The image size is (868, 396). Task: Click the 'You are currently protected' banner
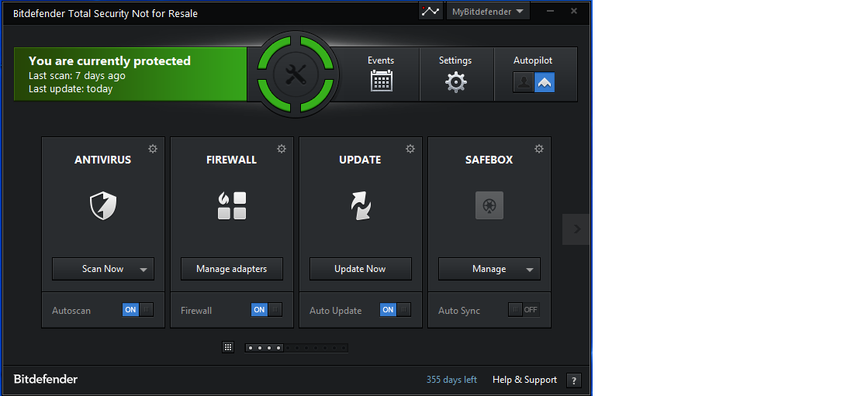pyautogui.click(x=130, y=74)
